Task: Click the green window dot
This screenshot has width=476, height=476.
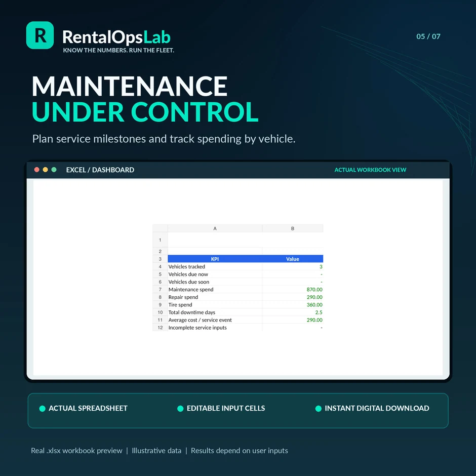Action: click(54, 170)
